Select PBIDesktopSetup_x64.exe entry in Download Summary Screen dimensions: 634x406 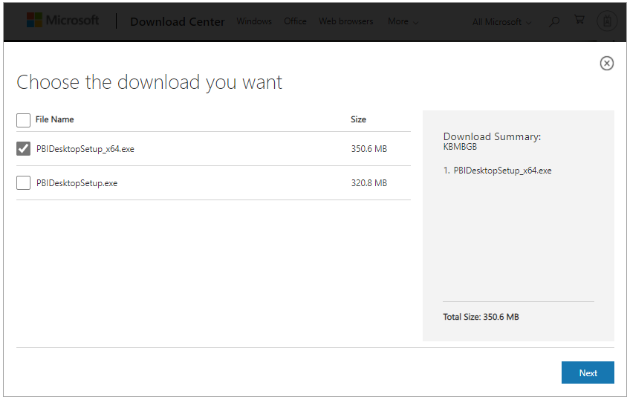[x=502, y=171]
